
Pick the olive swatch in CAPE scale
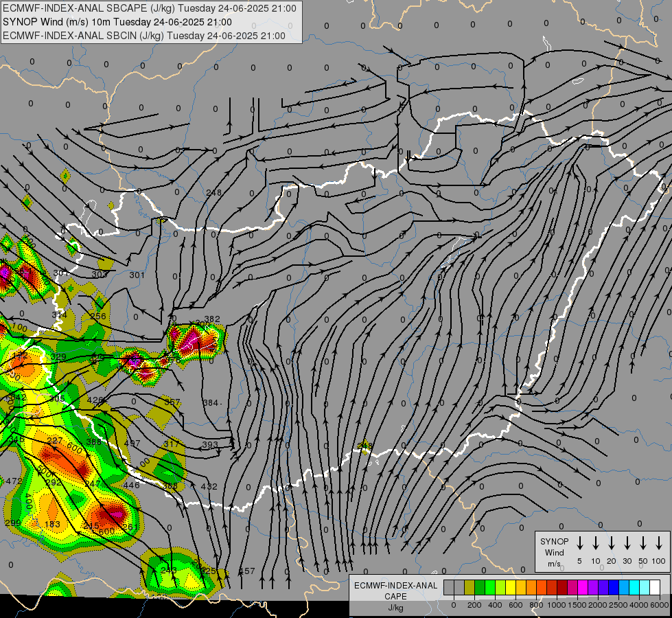(x=470, y=587)
